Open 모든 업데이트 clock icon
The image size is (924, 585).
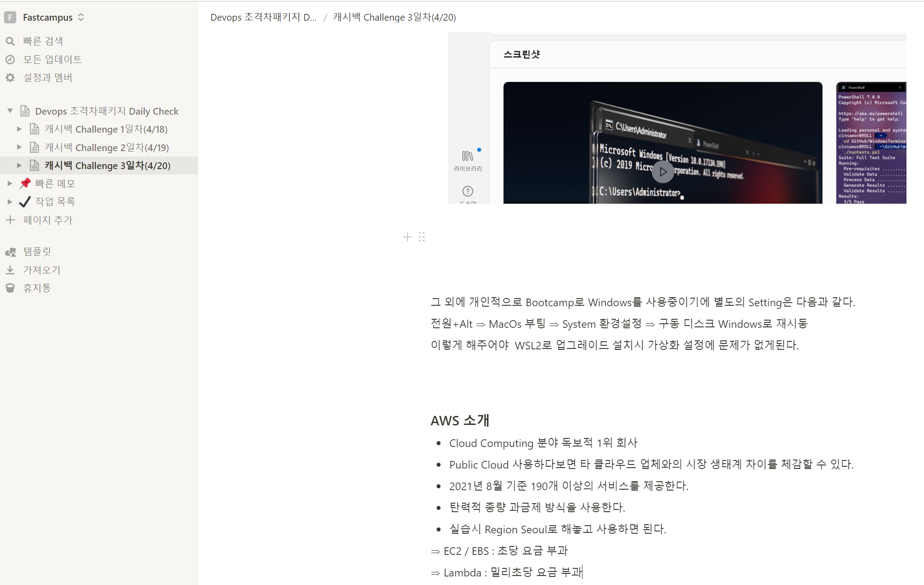[10, 59]
